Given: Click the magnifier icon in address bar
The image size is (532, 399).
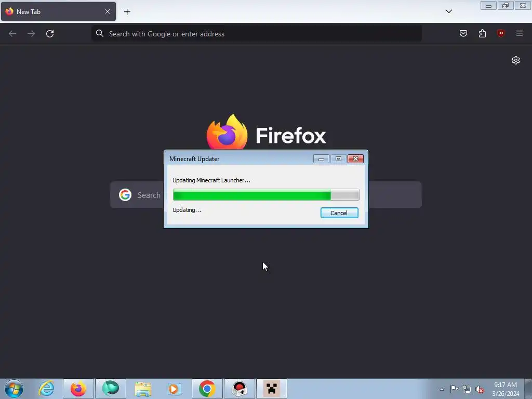Looking at the screenshot, I should click(x=100, y=33).
